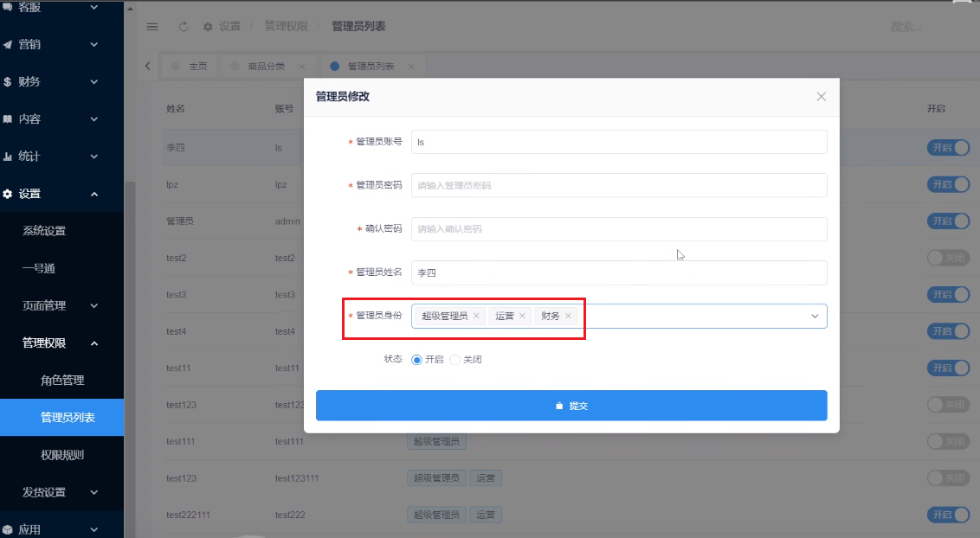Remove the 运营 role tag
Viewport: 980px width, 538px height.
(522, 316)
